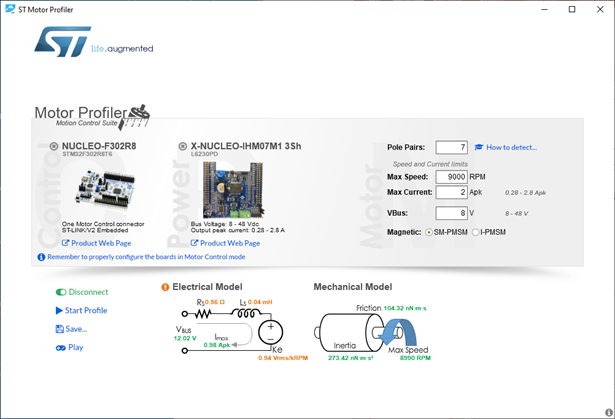Select the I-PMSM magnetic option
This screenshot has height=419, width=615.
[476, 232]
